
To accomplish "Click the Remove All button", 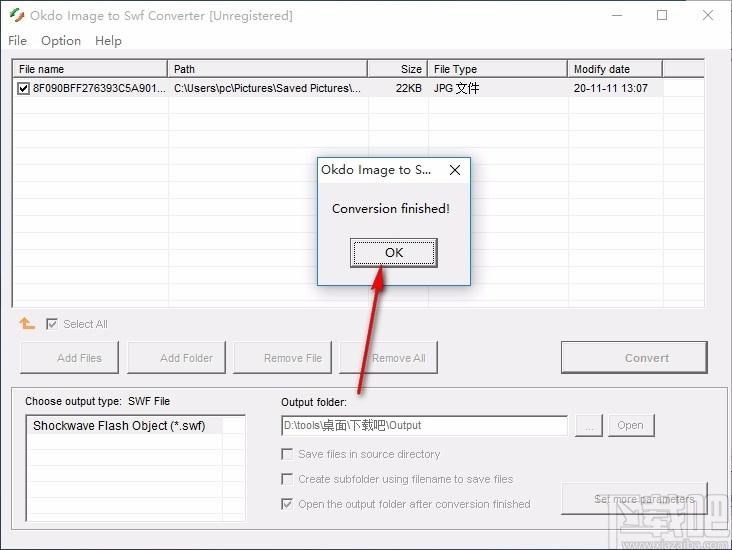I will click(x=388, y=358).
